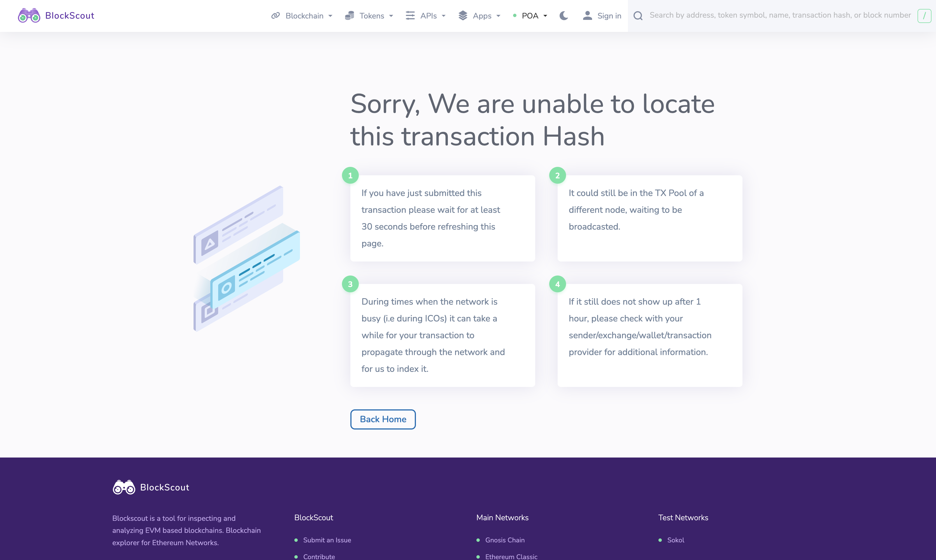
Task: Open the Ethereum Classic network link
Action: [511, 557]
